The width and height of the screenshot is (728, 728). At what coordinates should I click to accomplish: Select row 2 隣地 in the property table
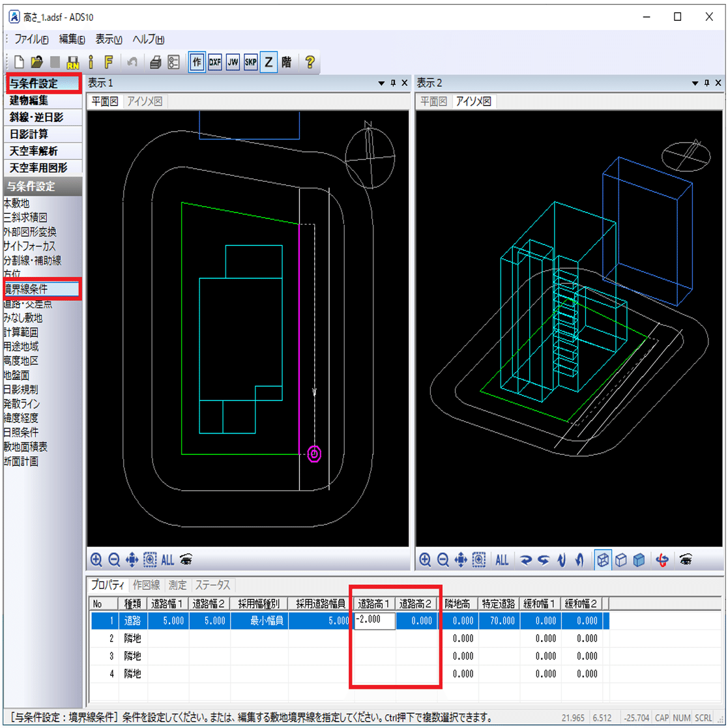click(350, 639)
